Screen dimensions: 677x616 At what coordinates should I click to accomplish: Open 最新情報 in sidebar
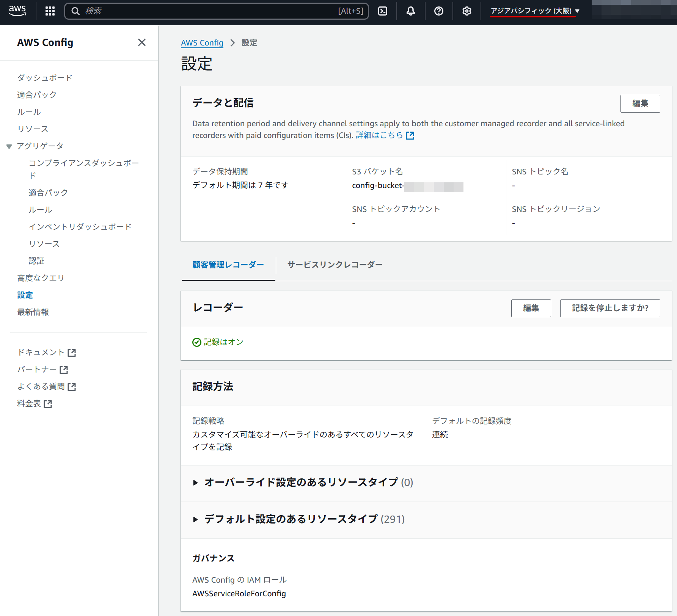(33, 312)
